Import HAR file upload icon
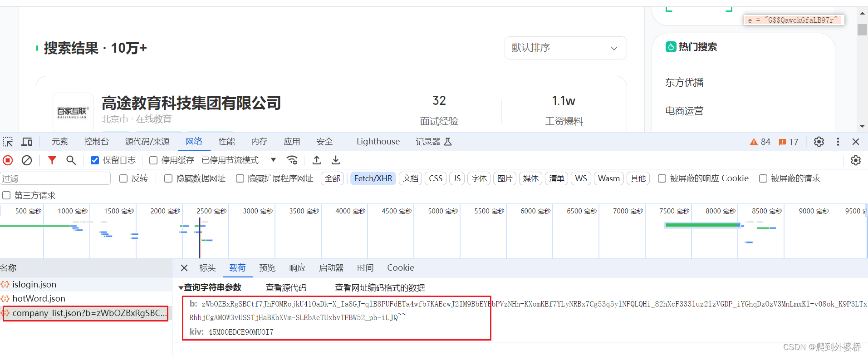The image size is (868, 356). 317,160
